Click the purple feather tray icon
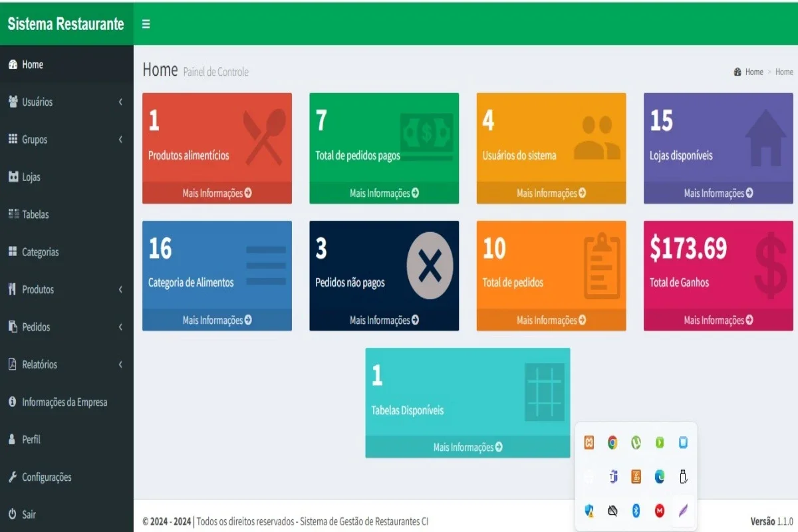 [x=683, y=511]
